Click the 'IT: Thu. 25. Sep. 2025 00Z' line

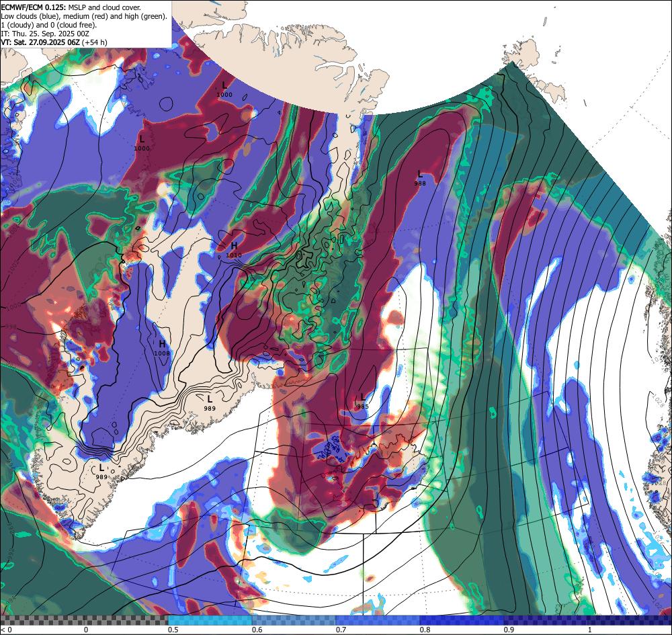pos(45,34)
